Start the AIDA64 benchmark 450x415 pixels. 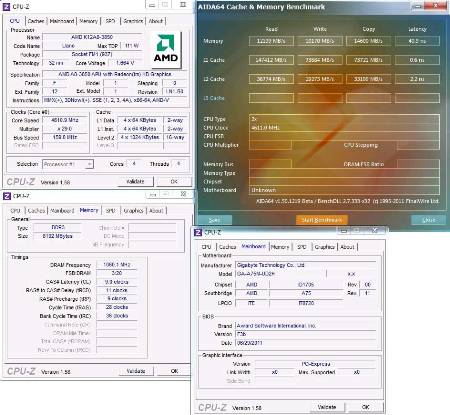(322, 220)
